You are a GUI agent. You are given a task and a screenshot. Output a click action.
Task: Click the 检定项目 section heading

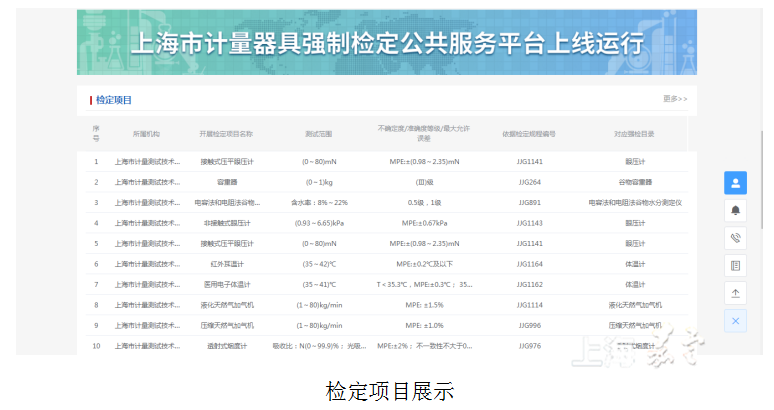point(113,100)
